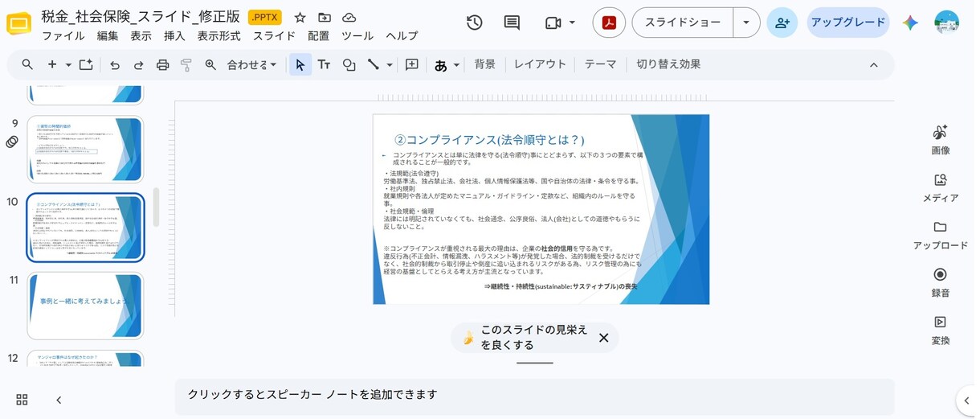The width and height of the screenshot is (980, 419).
Task: Click the red PDF extension icon
Action: [609, 23]
